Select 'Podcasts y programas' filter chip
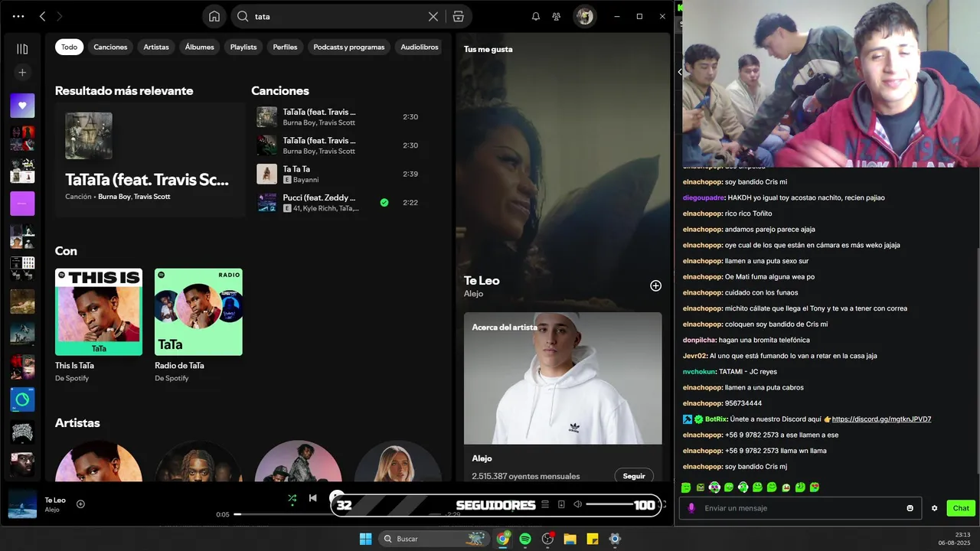Image resolution: width=980 pixels, height=551 pixels. coord(349,47)
